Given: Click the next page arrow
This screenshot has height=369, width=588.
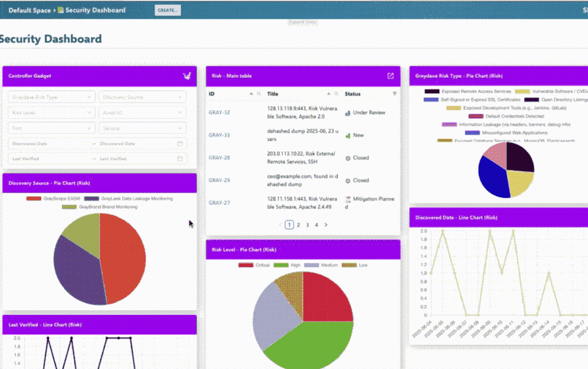Looking at the screenshot, I should click(326, 225).
